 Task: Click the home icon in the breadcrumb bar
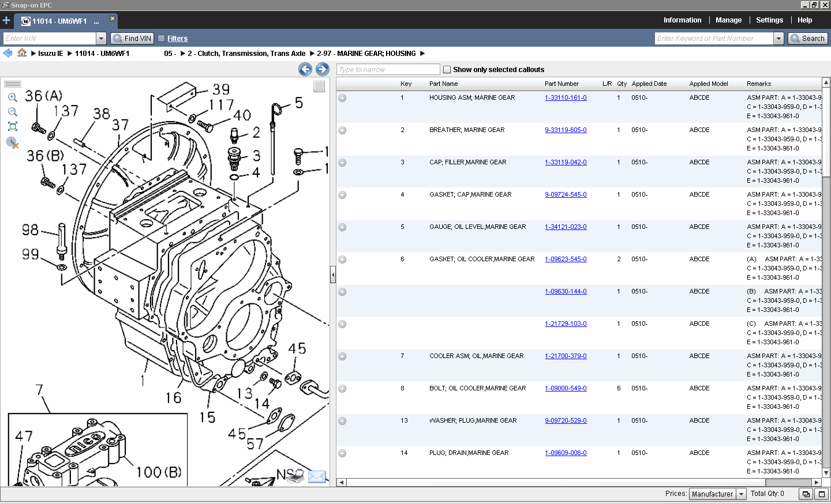[x=21, y=53]
